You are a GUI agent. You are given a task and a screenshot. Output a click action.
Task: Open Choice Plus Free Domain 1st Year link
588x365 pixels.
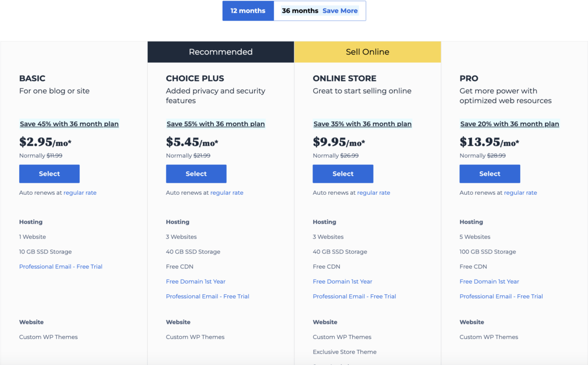pos(195,282)
